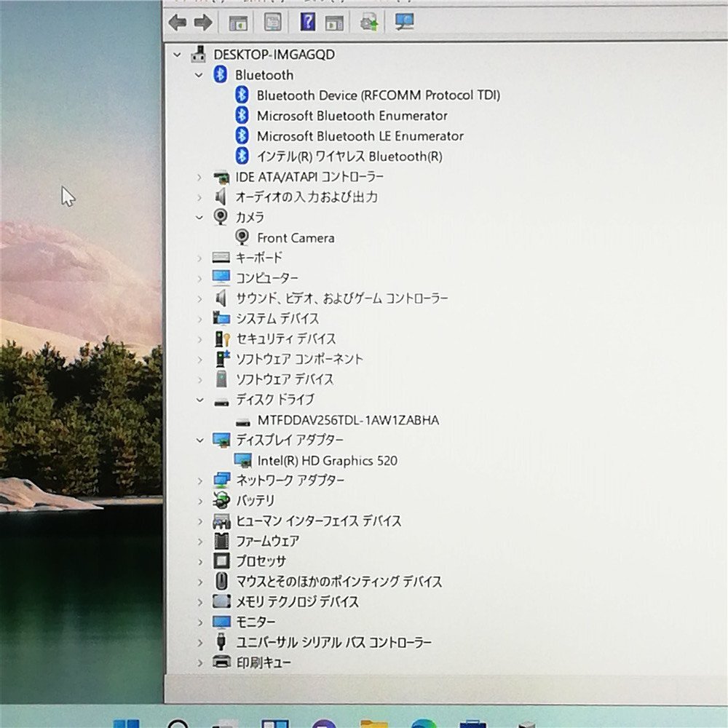Expand the プロセッサ category
The image size is (728, 728).
pos(199,562)
